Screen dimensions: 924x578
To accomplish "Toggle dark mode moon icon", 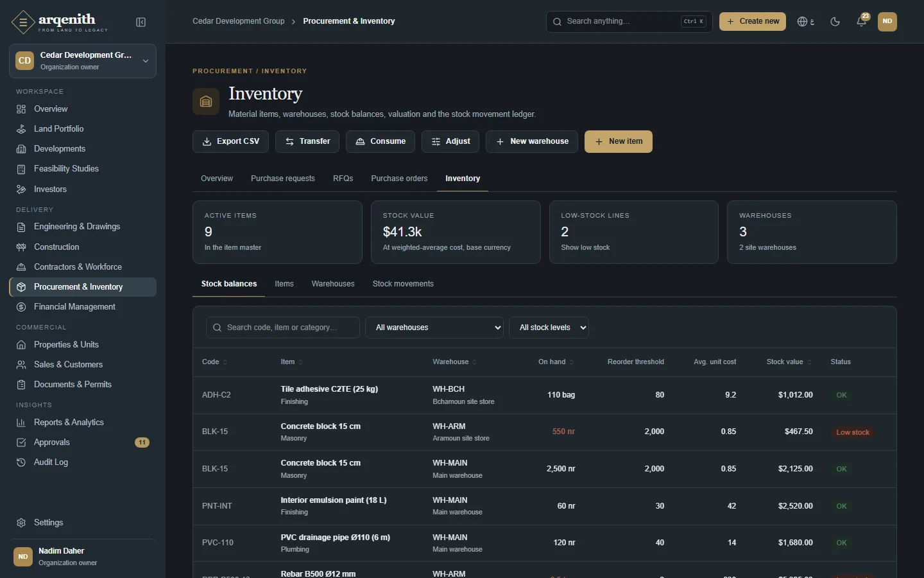I will pyautogui.click(x=835, y=22).
